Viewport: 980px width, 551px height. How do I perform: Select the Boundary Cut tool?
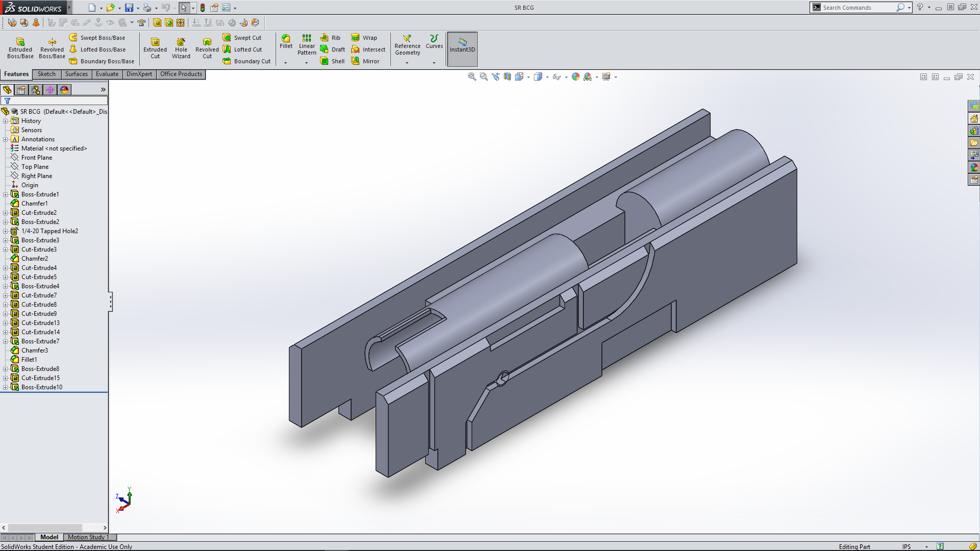coord(247,61)
